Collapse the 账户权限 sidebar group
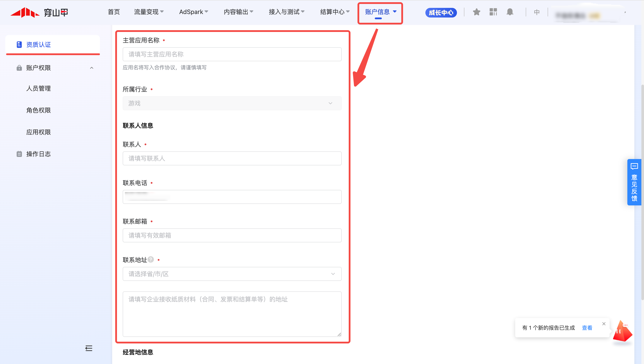The width and height of the screenshot is (644, 364). pyautogui.click(x=92, y=68)
